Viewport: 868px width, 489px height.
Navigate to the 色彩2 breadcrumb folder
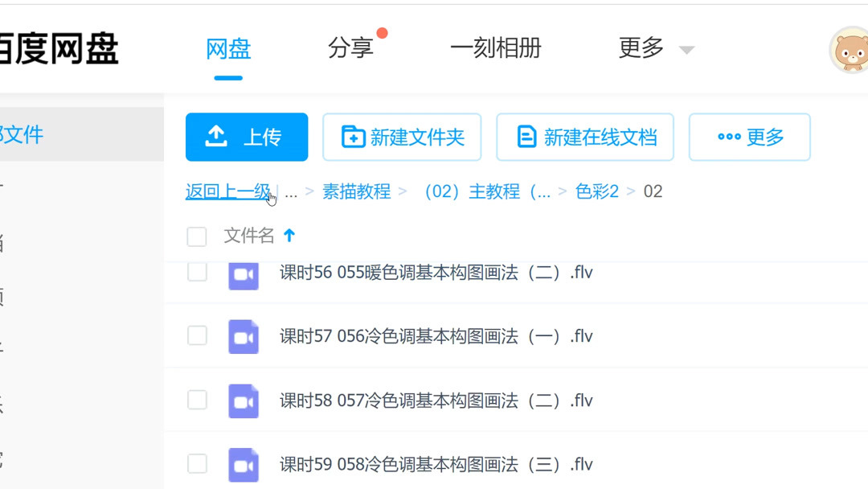click(598, 191)
